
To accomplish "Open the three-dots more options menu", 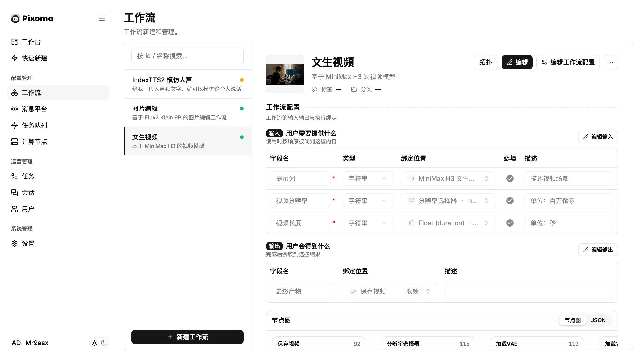I will pos(611,62).
